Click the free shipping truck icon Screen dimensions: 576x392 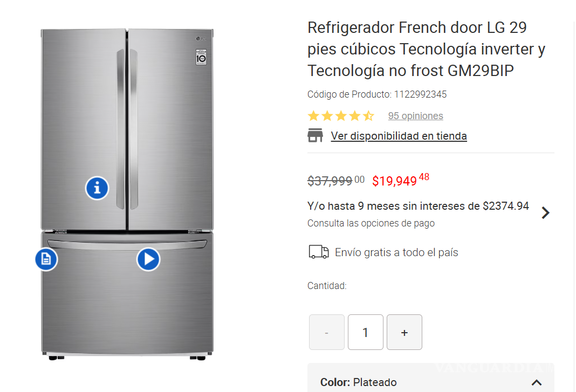click(x=318, y=252)
